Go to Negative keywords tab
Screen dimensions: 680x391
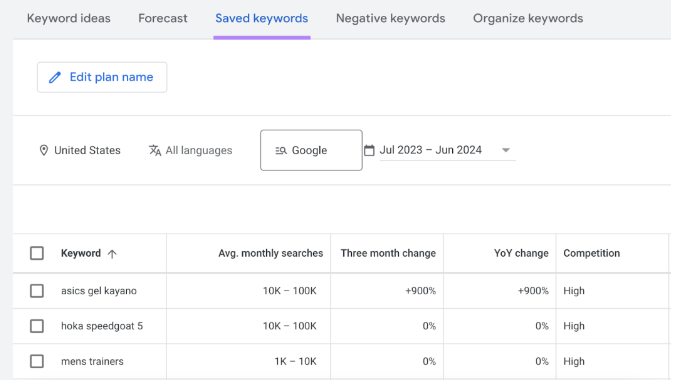click(390, 18)
